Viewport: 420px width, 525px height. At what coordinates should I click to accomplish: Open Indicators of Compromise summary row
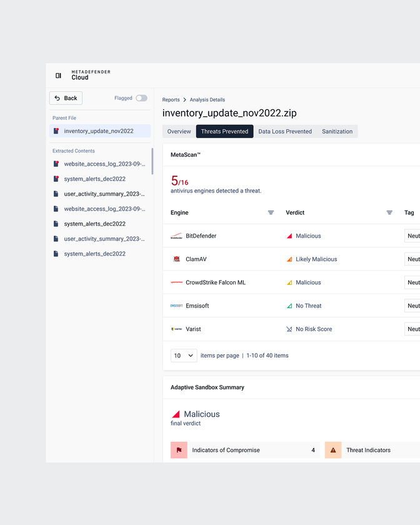245,450
